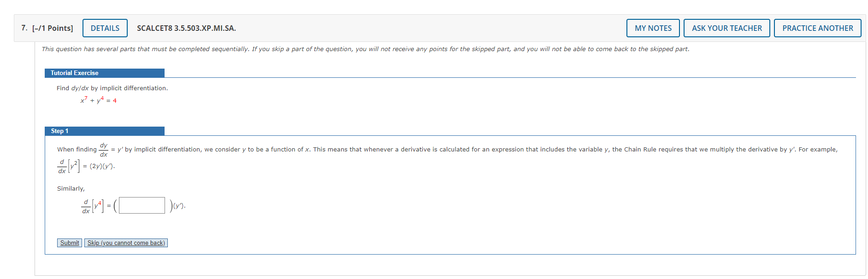The height and width of the screenshot is (279, 868).
Task: Click PRACTICE ANOTHER
Action: (x=818, y=28)
